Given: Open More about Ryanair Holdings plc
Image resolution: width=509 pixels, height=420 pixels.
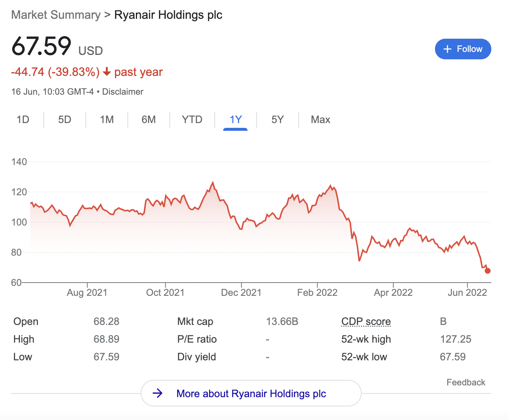Looking at the screenshot, I should tap(251, 393).
